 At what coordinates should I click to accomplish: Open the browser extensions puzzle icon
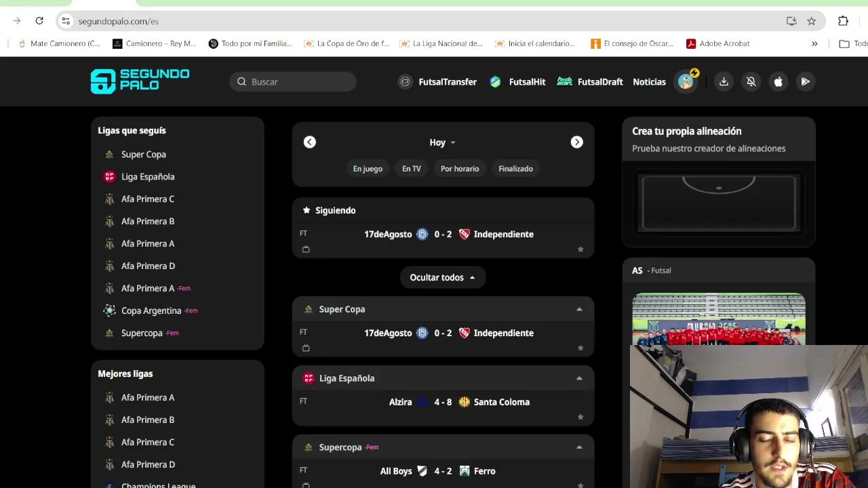[843, 21]
